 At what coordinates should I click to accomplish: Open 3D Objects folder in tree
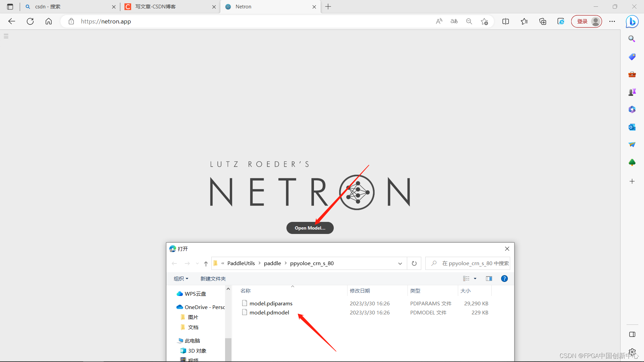tap(193, 351)
